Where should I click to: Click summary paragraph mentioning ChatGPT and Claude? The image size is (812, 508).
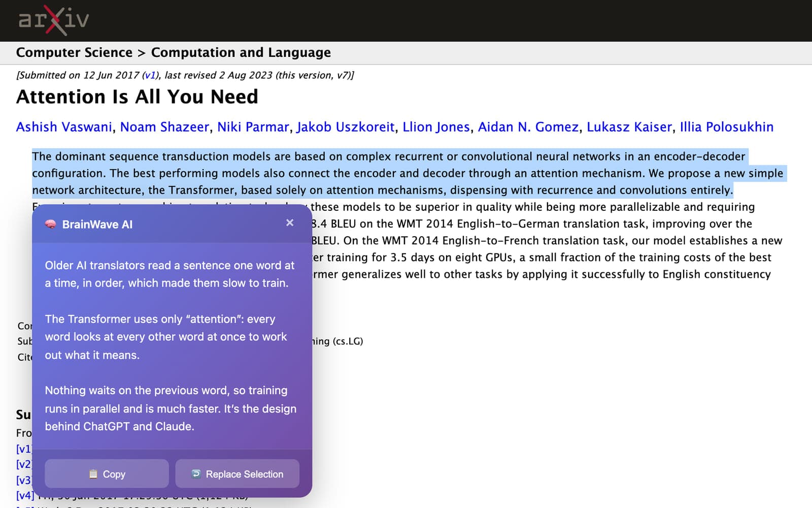[171, 408]
